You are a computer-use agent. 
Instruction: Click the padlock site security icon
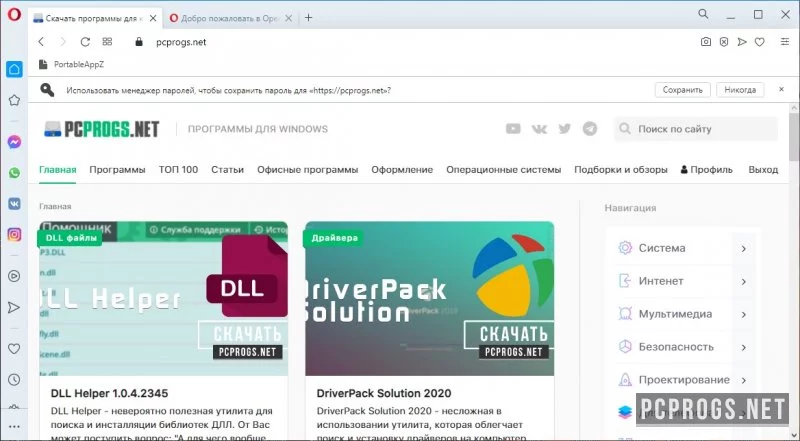(139, 42)
